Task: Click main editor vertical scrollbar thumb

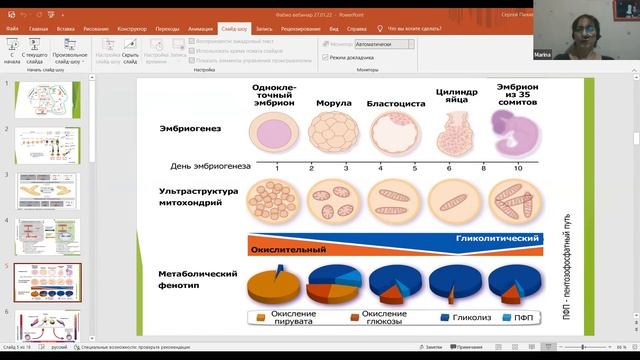Action: click(x=636, y=138)
